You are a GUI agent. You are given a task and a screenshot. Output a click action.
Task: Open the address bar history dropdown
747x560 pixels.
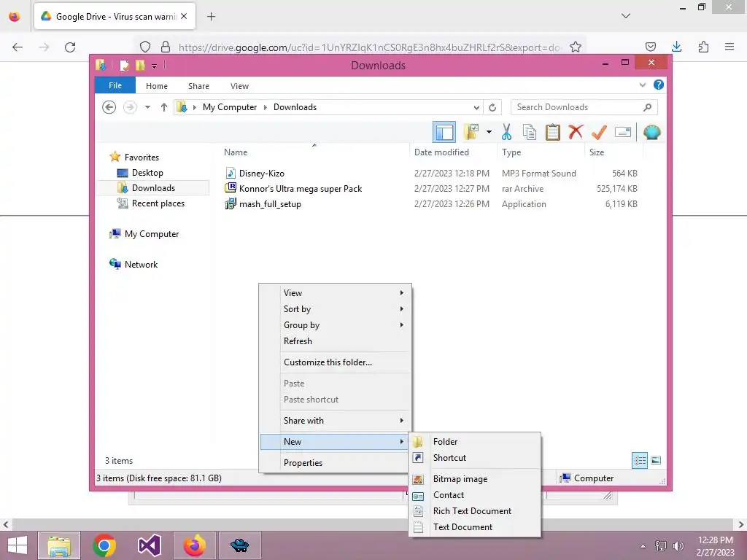coord(476,107)
